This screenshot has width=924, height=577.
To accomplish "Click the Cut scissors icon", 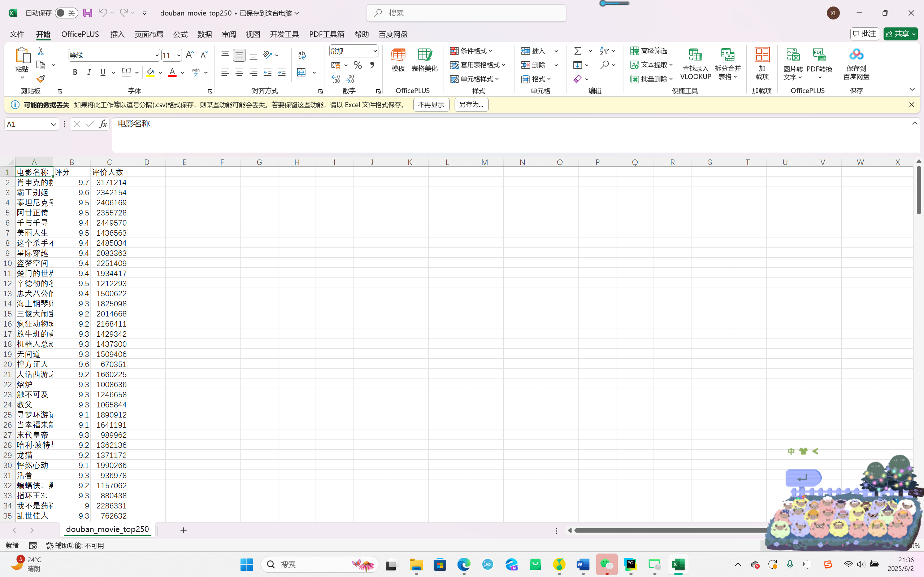I will (x=41, y=51).
